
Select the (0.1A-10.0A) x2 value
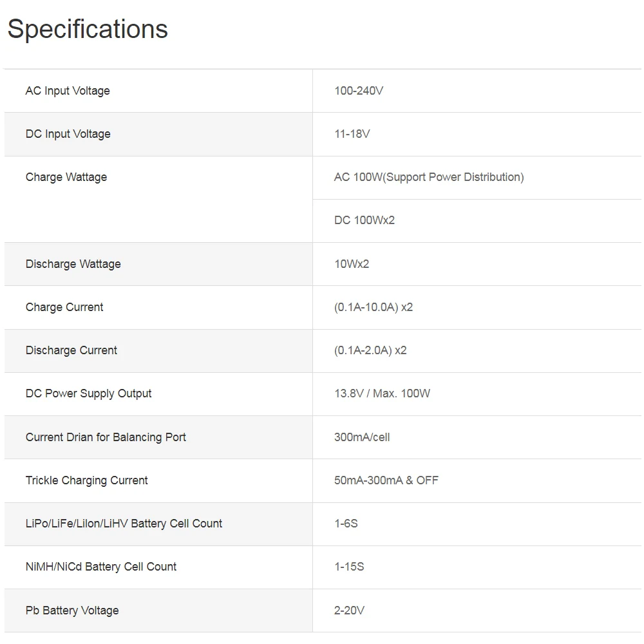374,307
